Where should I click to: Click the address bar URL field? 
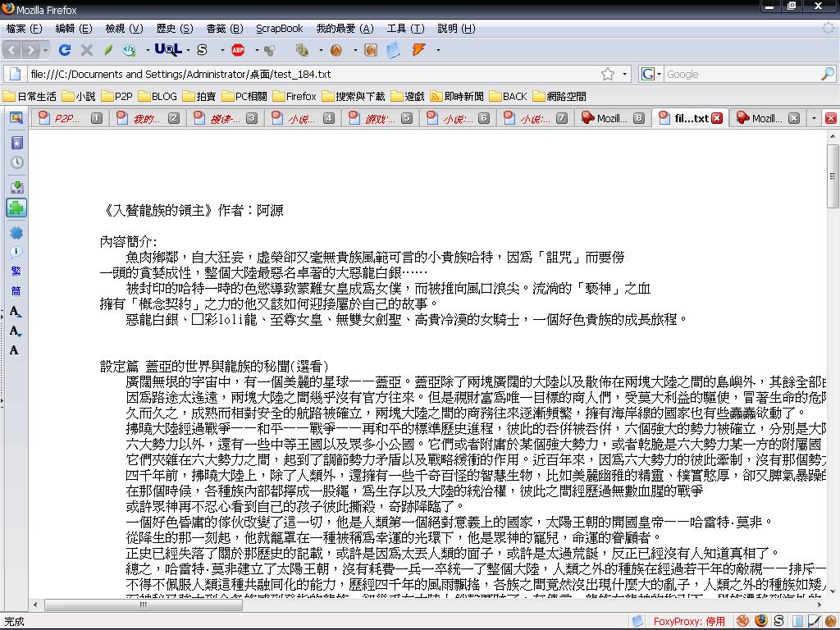click(x=312, y=74)
